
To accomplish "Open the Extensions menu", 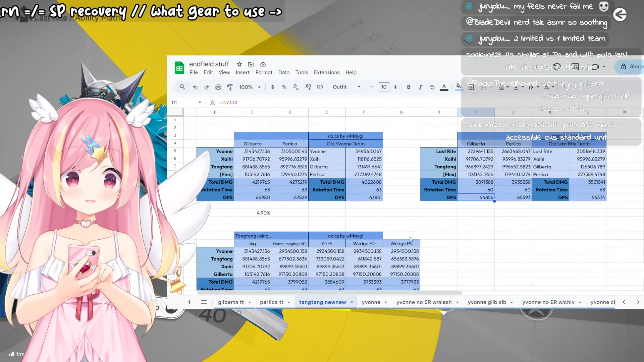I will click(326, 72).
